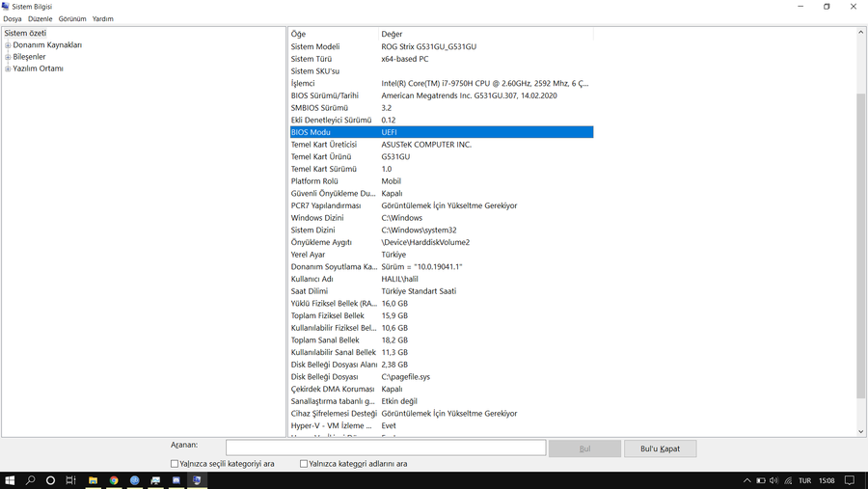Check 'Yalnızca kategori adlarını ara' checkbox
Viewport: 868px width, 489px height.
304,464
